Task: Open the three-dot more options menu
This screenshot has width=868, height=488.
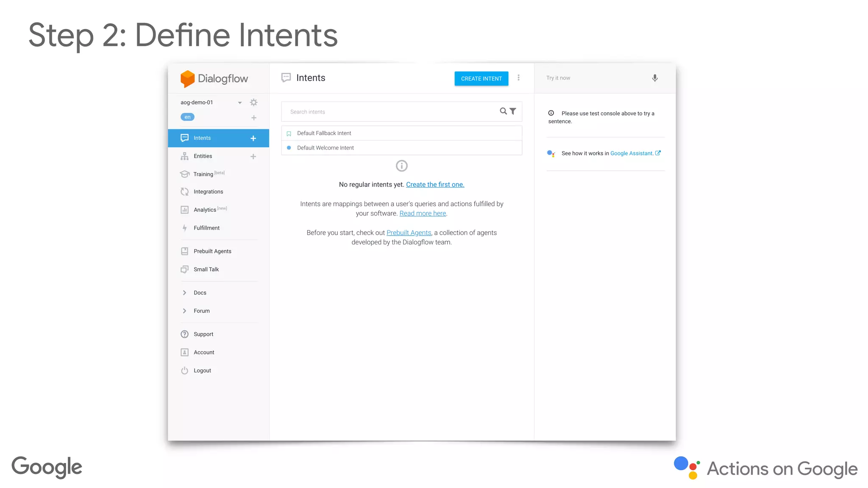Action: (518, 78)
